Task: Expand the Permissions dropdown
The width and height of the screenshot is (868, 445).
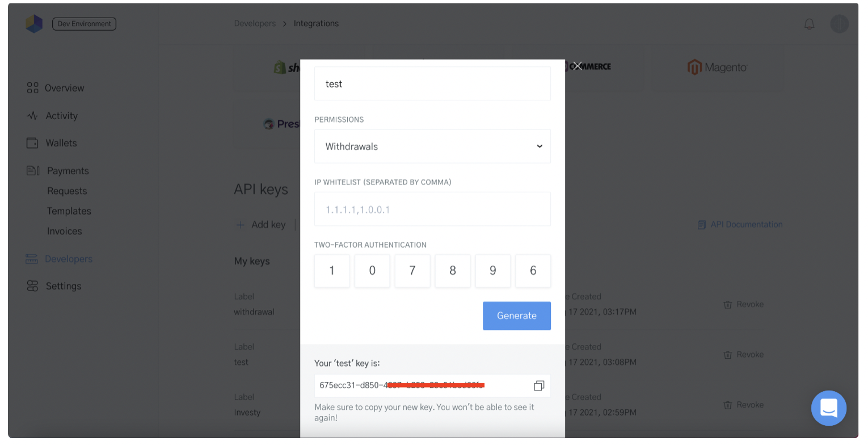Action: [432, 146]
